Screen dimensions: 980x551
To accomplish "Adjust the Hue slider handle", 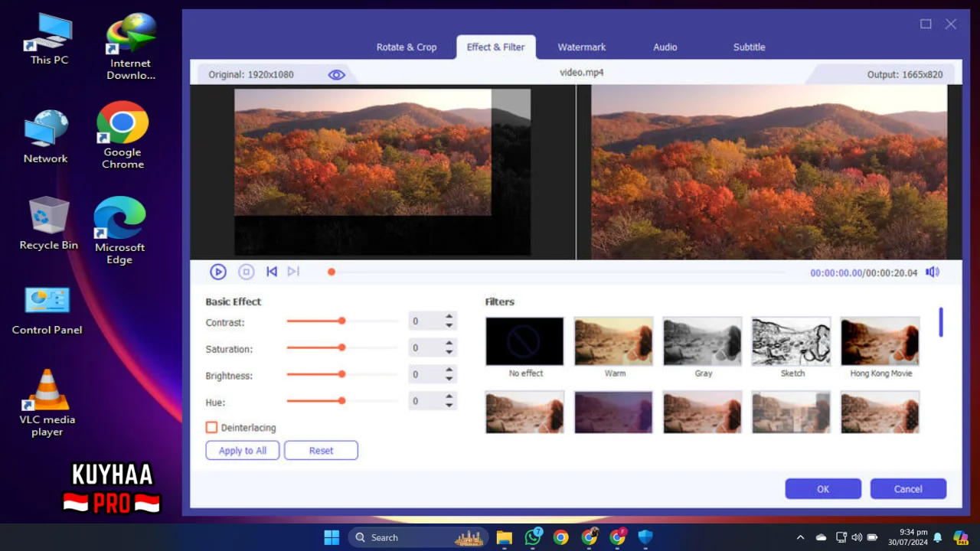I will (342, 401).
